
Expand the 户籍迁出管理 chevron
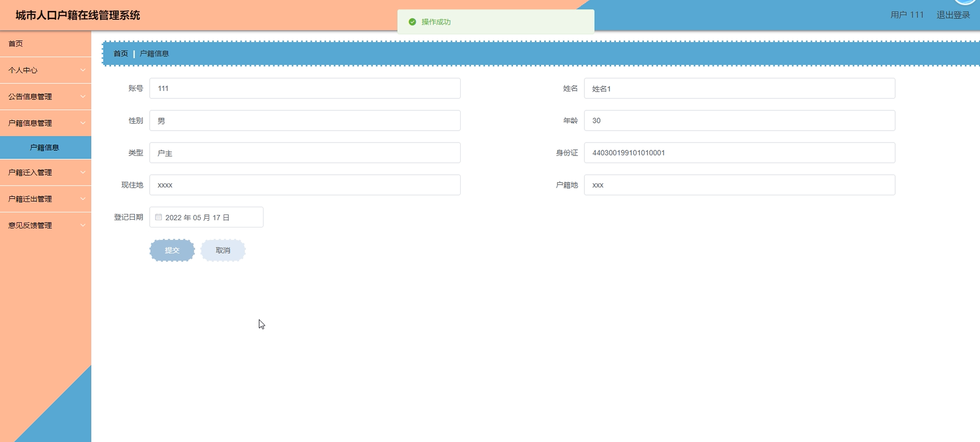click(83, 198)
